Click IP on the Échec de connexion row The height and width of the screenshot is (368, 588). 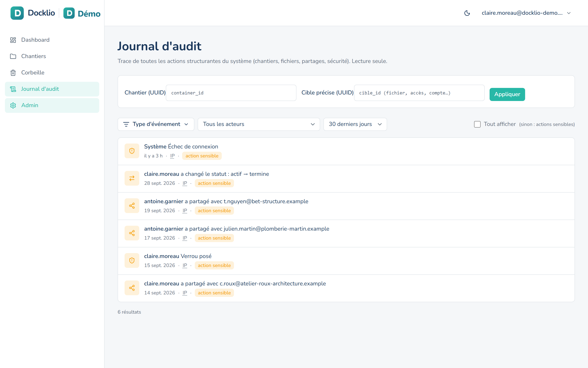(172, 156)
